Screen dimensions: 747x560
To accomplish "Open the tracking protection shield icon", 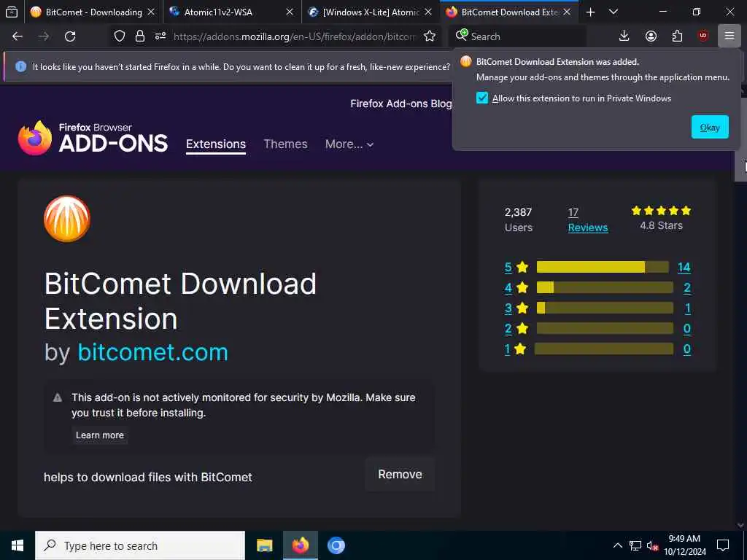I will click(120, 36).
